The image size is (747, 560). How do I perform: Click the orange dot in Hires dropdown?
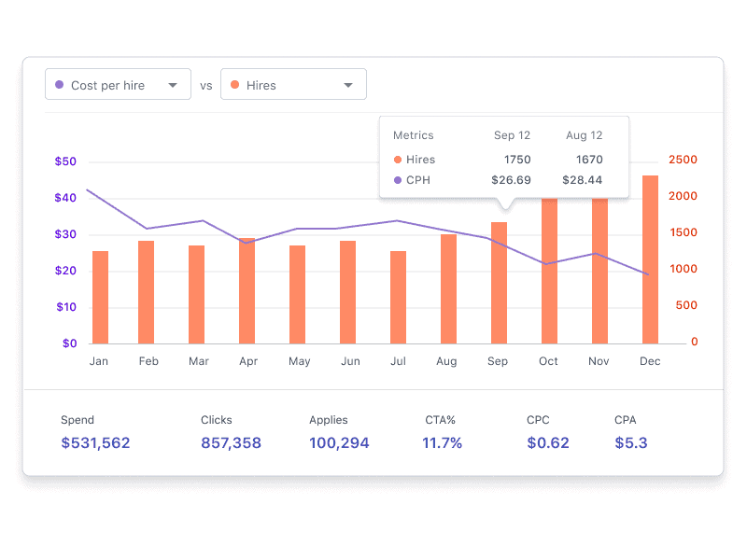[x=234, y=85]
